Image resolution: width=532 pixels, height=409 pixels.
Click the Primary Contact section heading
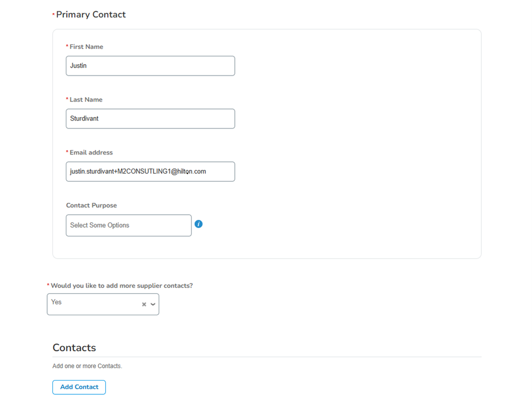tap(91, 15)
